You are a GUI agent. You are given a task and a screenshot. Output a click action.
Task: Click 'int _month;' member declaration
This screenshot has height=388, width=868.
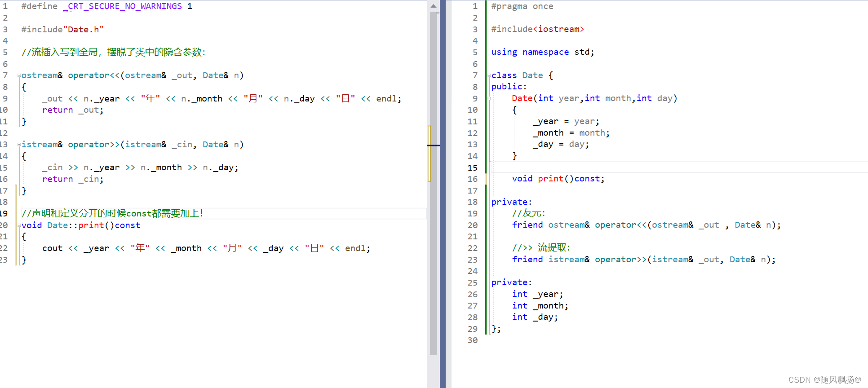click(540, 306)
